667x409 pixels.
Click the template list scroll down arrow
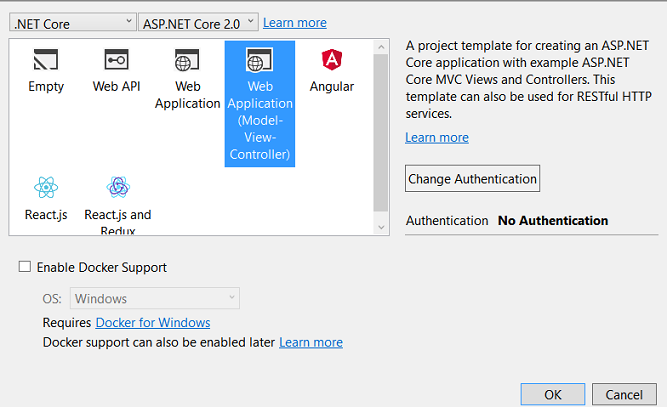381,227
